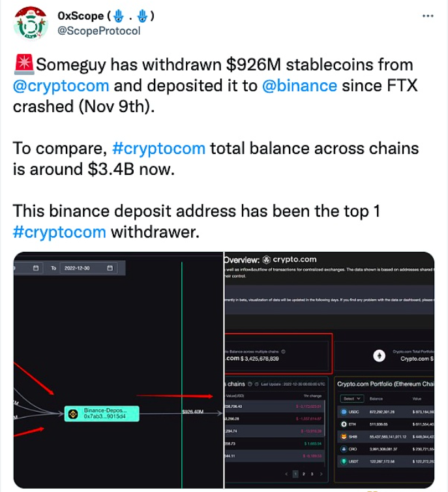Image resolution: width=448 pixels, height=492 pixels.
Task: Click the USDT coin icon
Action: coord(344,461)
